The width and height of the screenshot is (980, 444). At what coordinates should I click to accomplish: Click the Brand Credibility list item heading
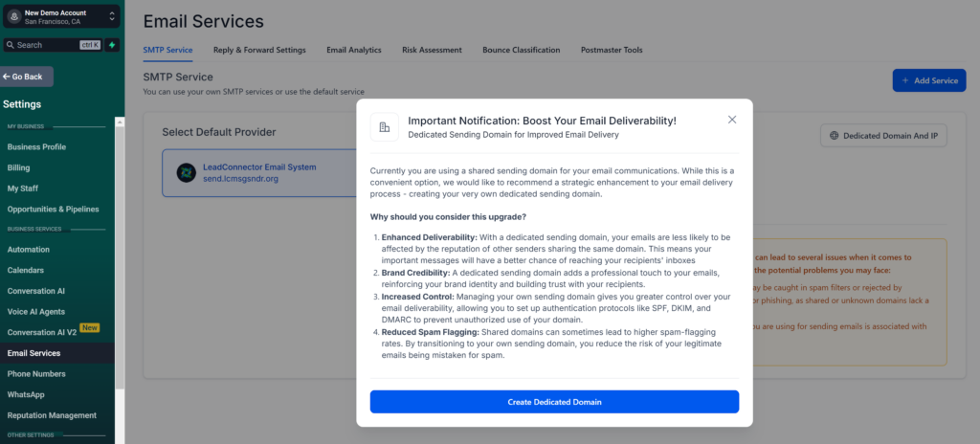tap(415, 273)
